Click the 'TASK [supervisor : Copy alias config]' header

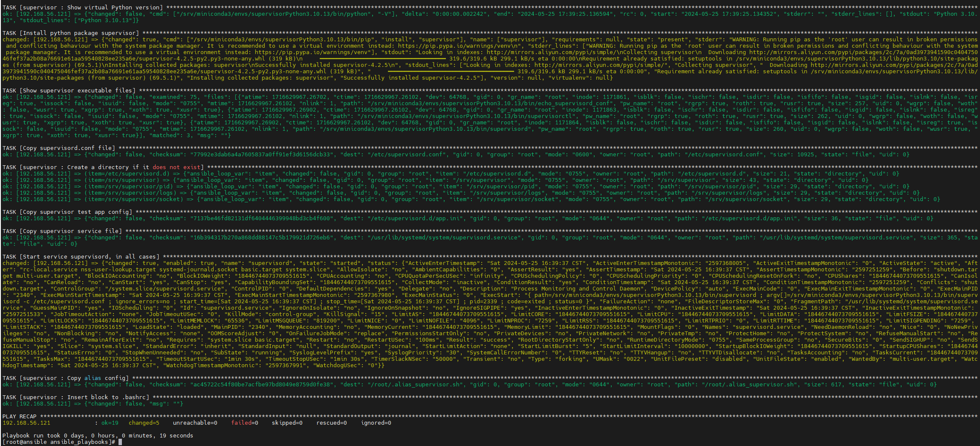point(66,378)
